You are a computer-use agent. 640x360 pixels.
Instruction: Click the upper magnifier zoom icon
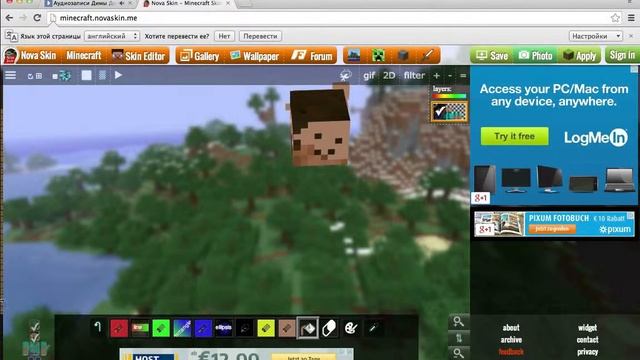click(x=458, y=322)
